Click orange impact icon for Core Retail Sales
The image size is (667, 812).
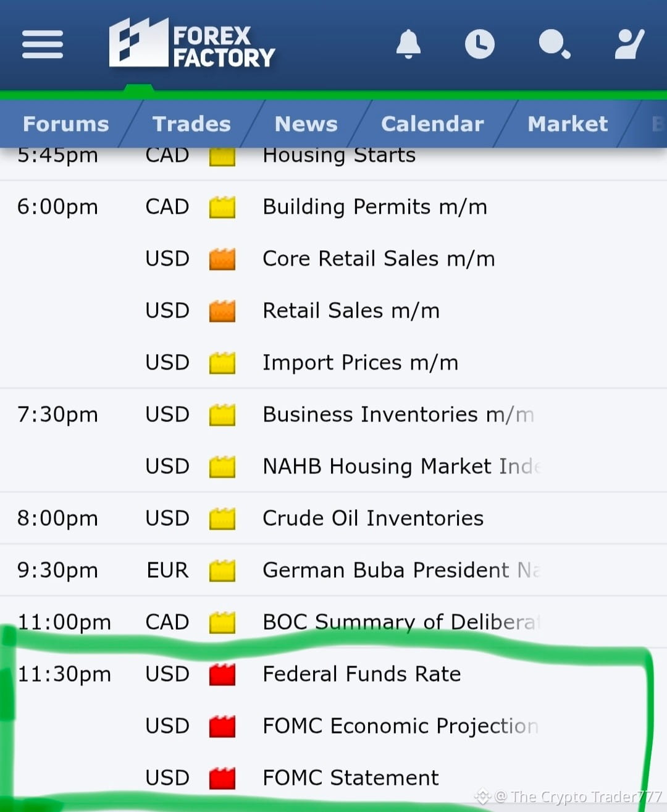click(222, 259)
